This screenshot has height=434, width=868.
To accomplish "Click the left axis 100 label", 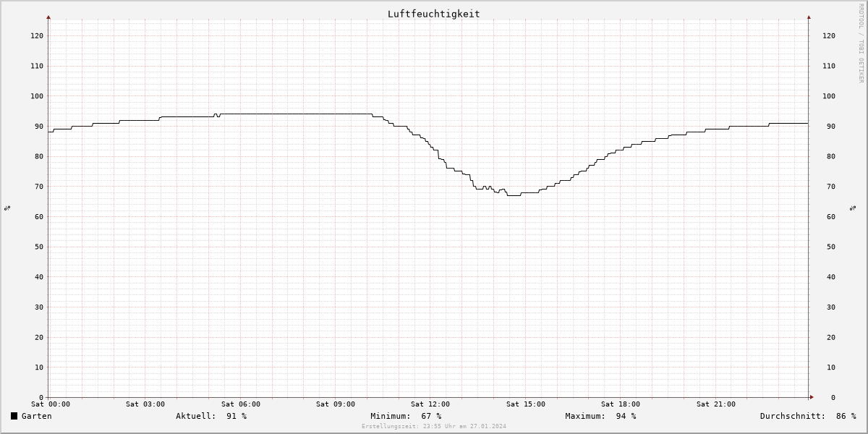I will click(x=37, y=96).
